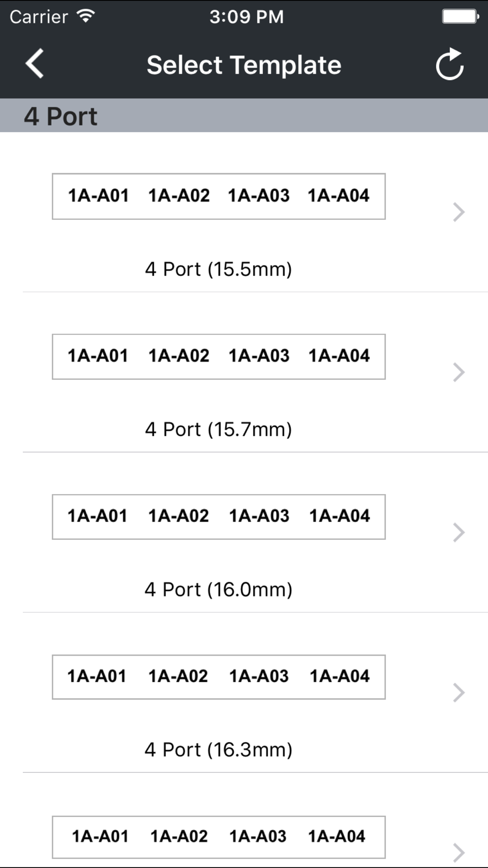Open the 4 Port (15.5mm) chevron
The height and width of the screenshot is (868, 488).
(458, 212)
